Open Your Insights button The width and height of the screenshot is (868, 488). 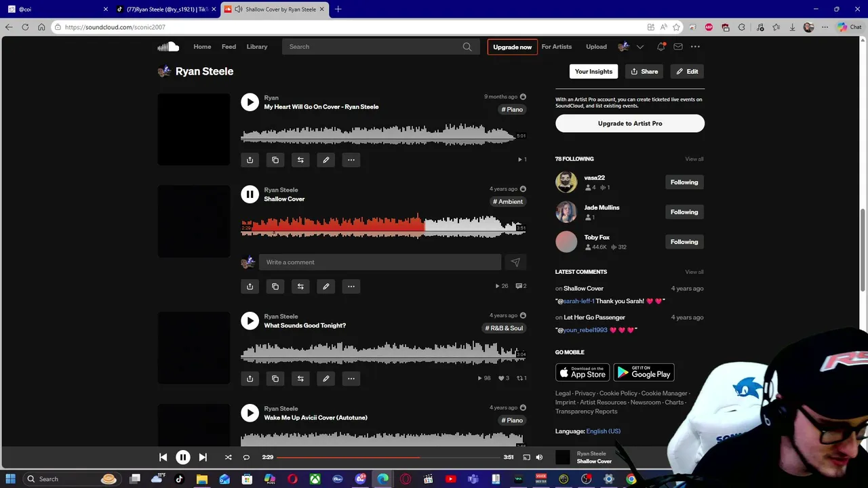tap(593, 71)
